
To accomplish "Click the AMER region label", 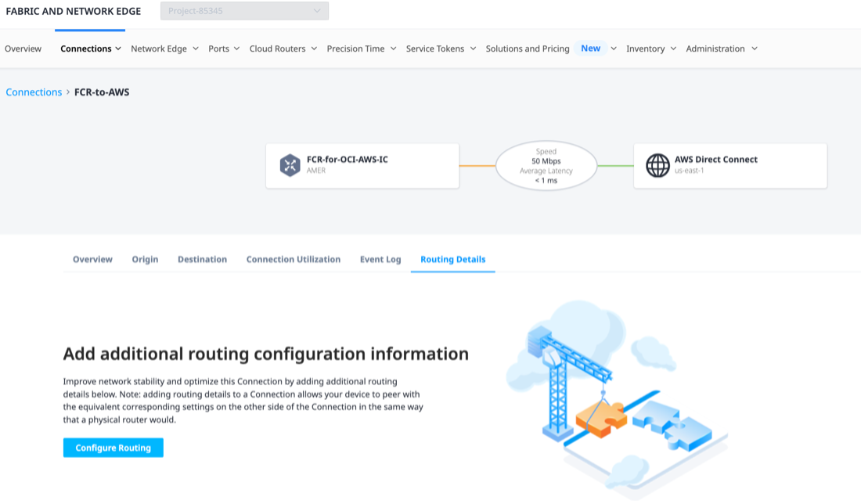I will (x=315, y=171).
